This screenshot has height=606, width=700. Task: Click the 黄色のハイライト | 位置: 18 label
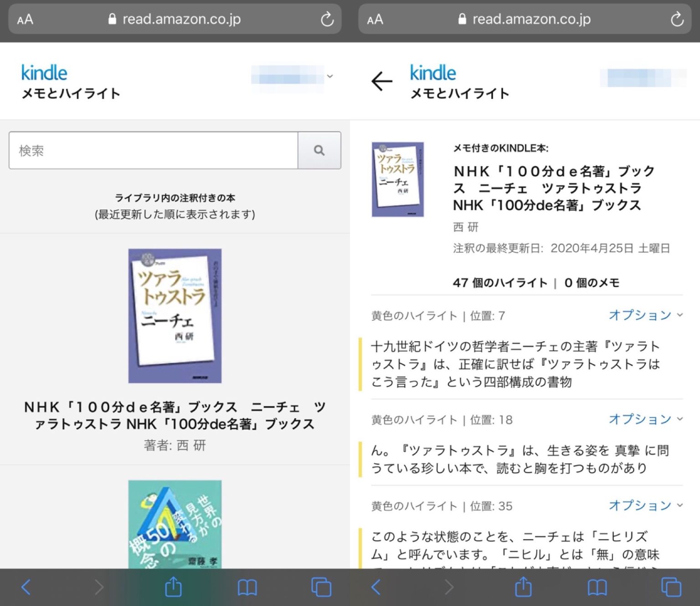[x=442, y=420]
